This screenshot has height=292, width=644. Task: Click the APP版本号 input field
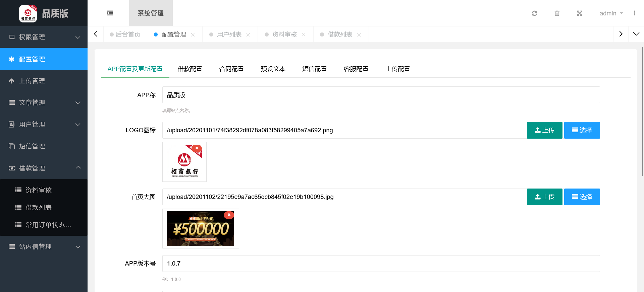(381, 264)
